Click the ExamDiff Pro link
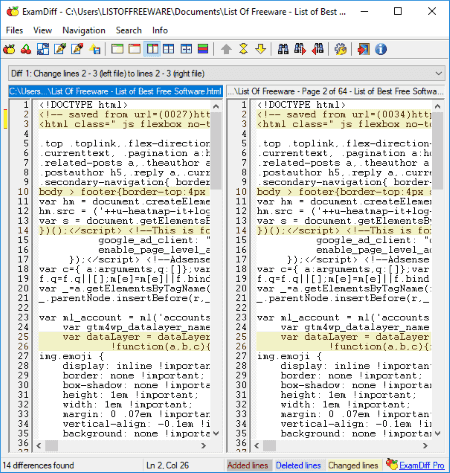Screen dimensions: 450x473 [x=422, y=465]
